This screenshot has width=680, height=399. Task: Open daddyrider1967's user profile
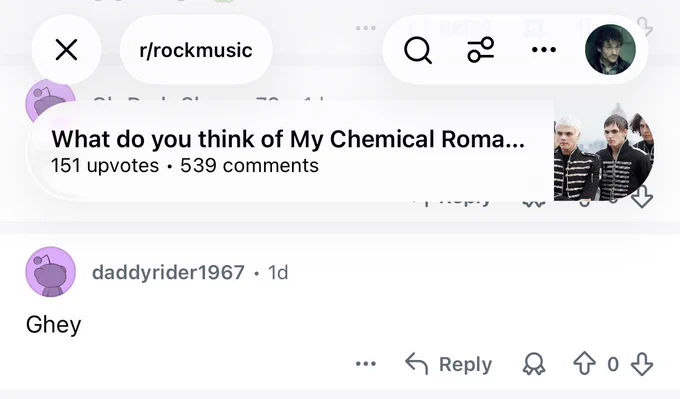pos(168,272)
